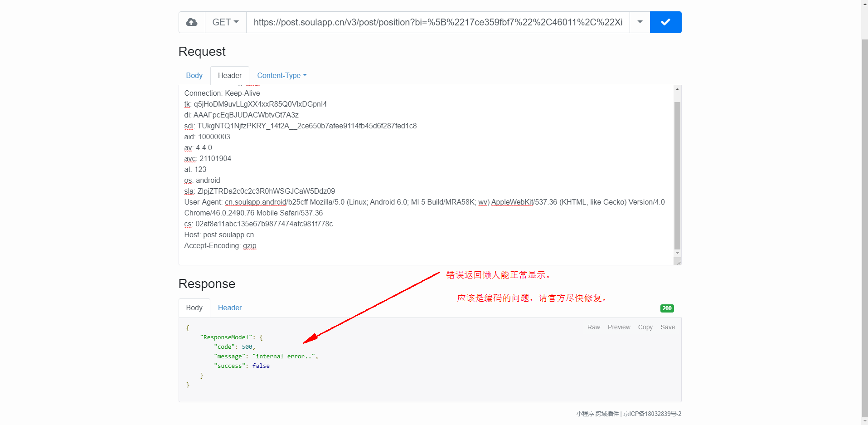The height and width of the screenshot is (425, 868).
Task: Open the Content-Type dropdown
Action: click(x=282, y=76)
